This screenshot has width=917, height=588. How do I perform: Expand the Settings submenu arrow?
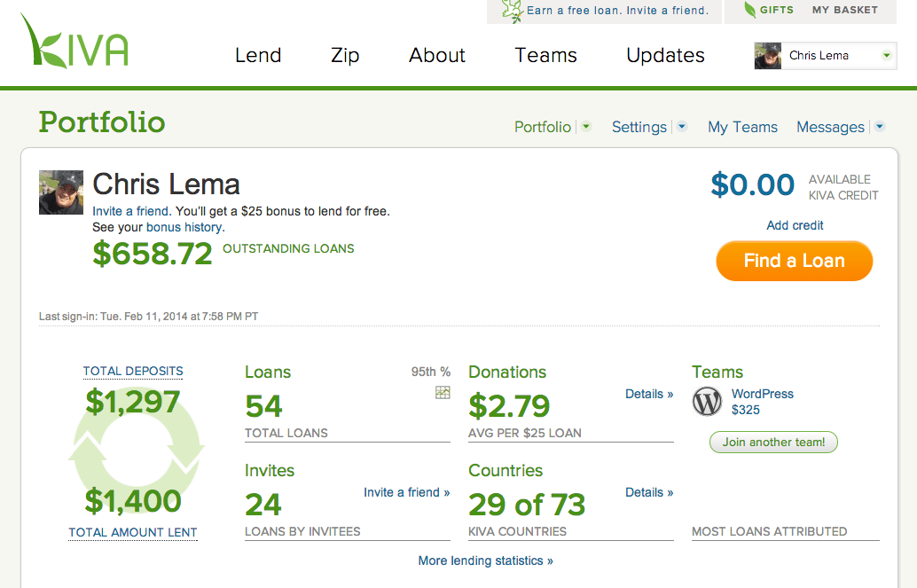point(681,127)
